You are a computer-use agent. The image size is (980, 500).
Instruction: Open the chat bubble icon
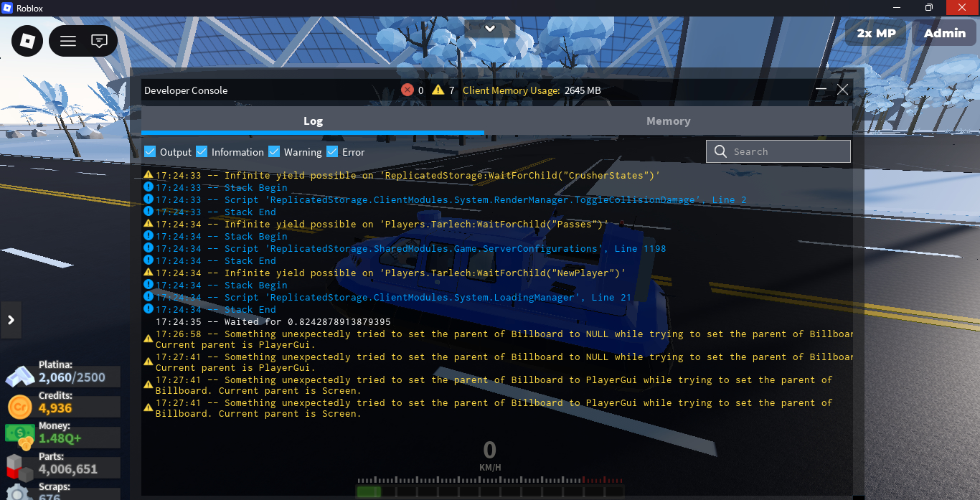tap(100, 41)
